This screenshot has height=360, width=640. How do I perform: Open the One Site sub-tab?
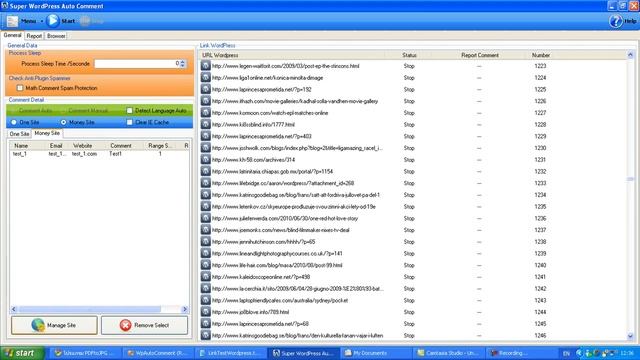[20, 134]
